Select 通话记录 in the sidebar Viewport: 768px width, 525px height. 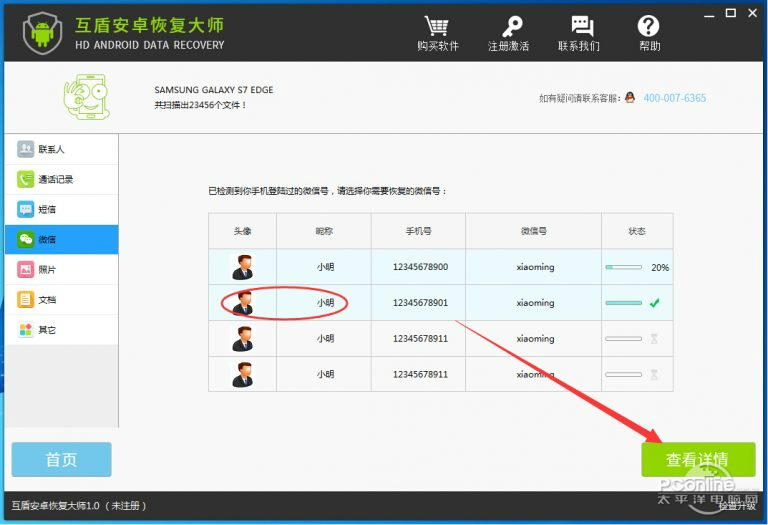pos(61,179)
